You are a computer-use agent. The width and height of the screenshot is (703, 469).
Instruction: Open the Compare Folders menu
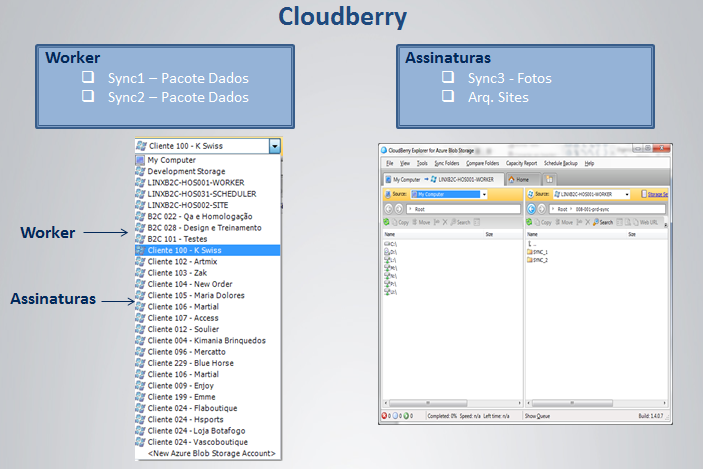(x=482, y=163)
